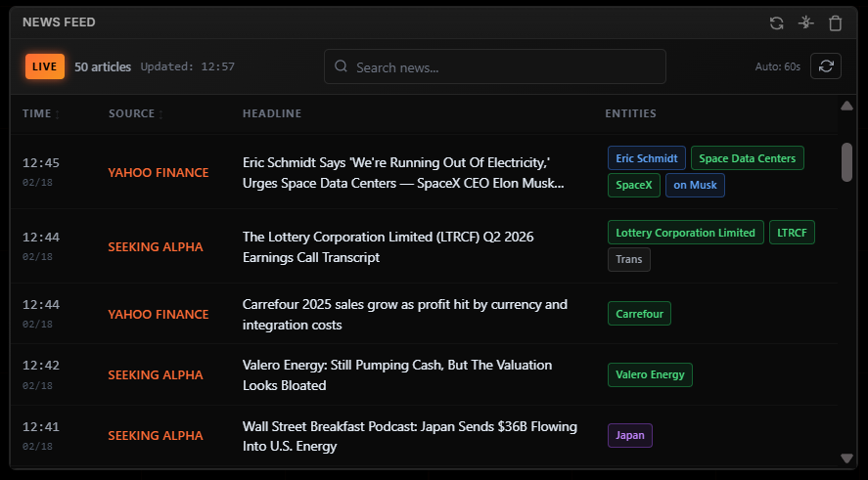Sort by the SOURCE column header
This screenshot has width=868, height=480.
click(136, 113)
